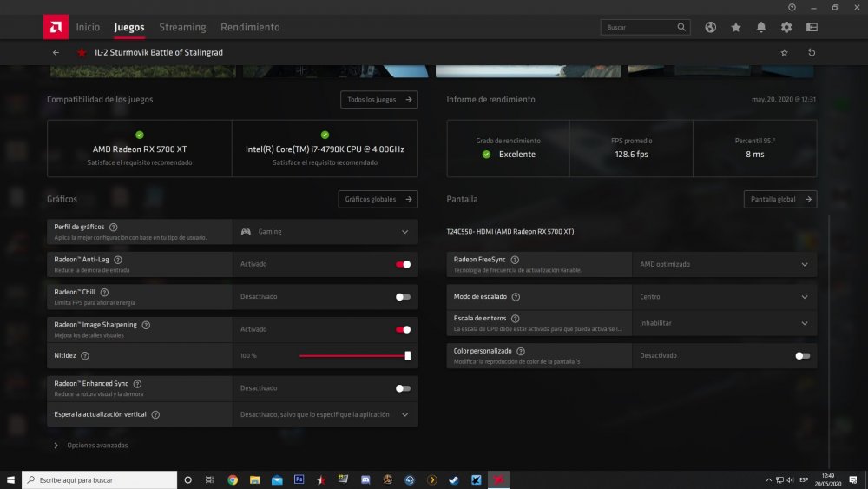Expand Opciones avanzadas section
The height and width of the screenshot is (489, 868).
point(91,446)
